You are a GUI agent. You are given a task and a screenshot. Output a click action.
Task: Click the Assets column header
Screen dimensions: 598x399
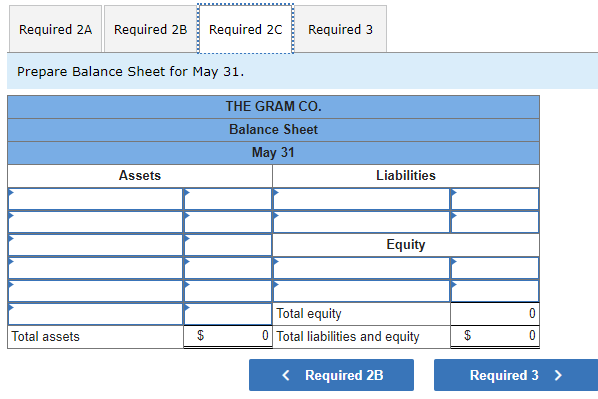point(140,175)
